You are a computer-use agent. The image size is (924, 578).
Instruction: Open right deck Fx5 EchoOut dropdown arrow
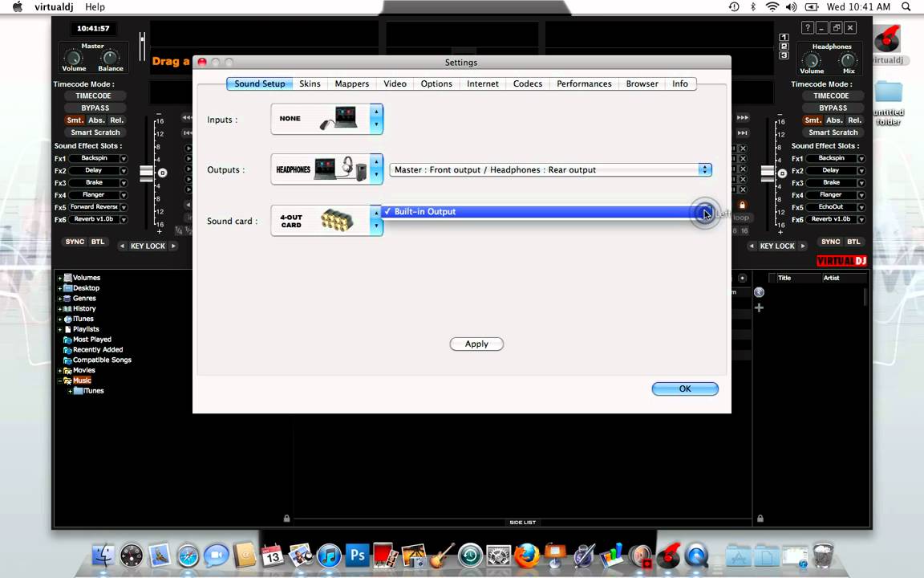coord(861,208)
